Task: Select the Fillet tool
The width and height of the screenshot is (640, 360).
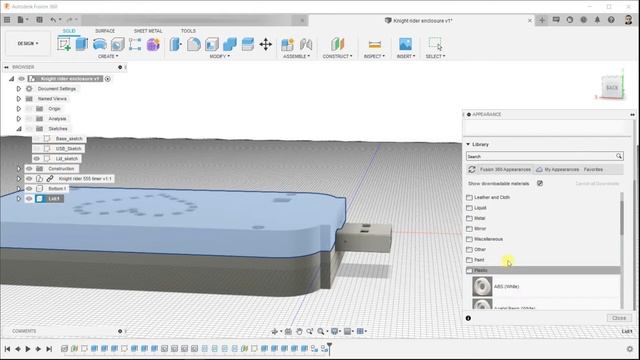Action: click(194, 44)
